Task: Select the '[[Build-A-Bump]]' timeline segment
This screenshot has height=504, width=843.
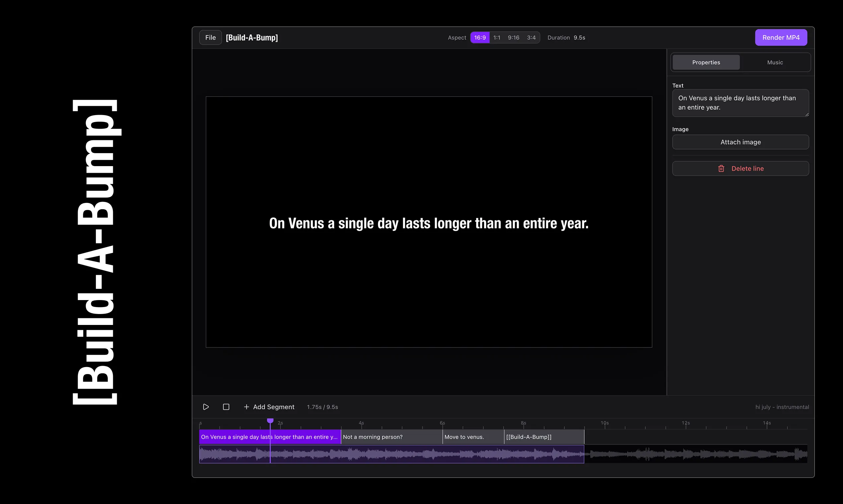Action: point(544,437)
